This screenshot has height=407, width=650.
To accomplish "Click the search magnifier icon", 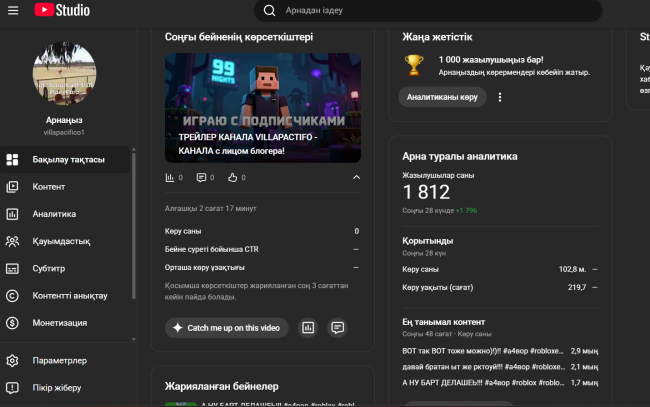I will [x=269, y=10].
